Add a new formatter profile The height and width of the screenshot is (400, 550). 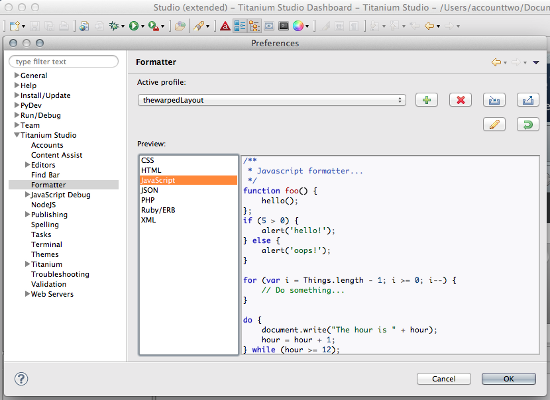pos(427,100)
